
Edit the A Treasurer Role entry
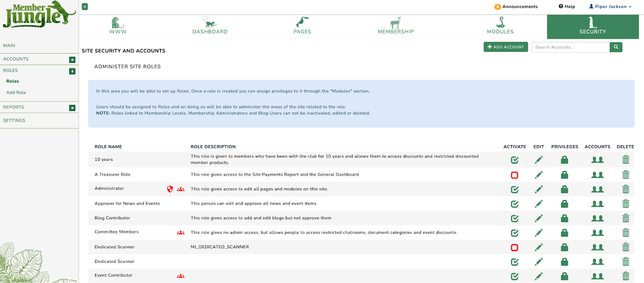[539, 175]
